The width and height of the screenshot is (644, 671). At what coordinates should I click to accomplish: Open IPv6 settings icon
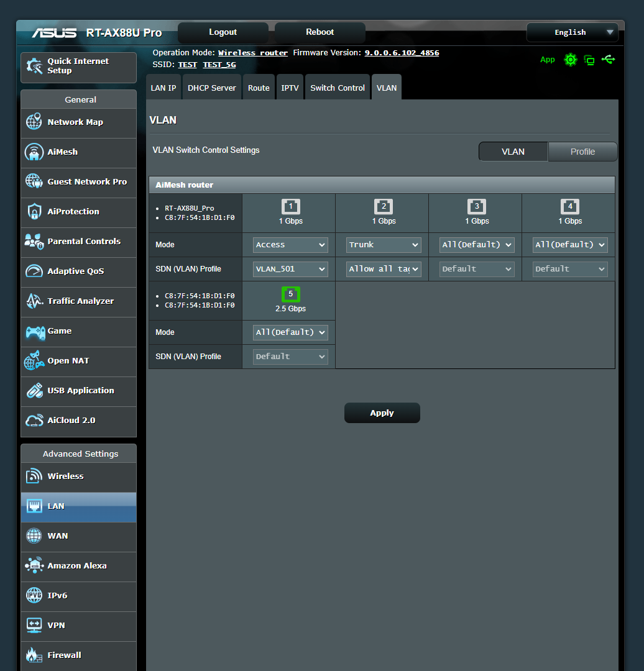coord(34,595)
